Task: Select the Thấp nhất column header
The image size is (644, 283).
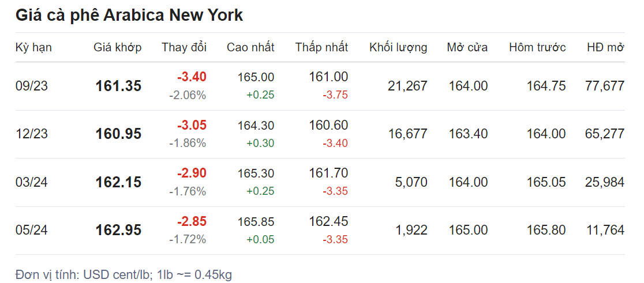Action: pos(321,47)
